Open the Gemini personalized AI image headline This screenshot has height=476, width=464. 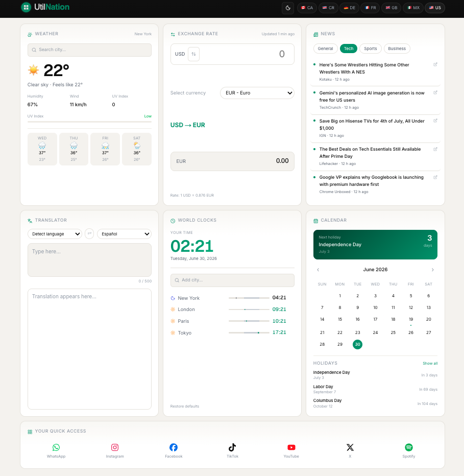[x=372, y=97]
